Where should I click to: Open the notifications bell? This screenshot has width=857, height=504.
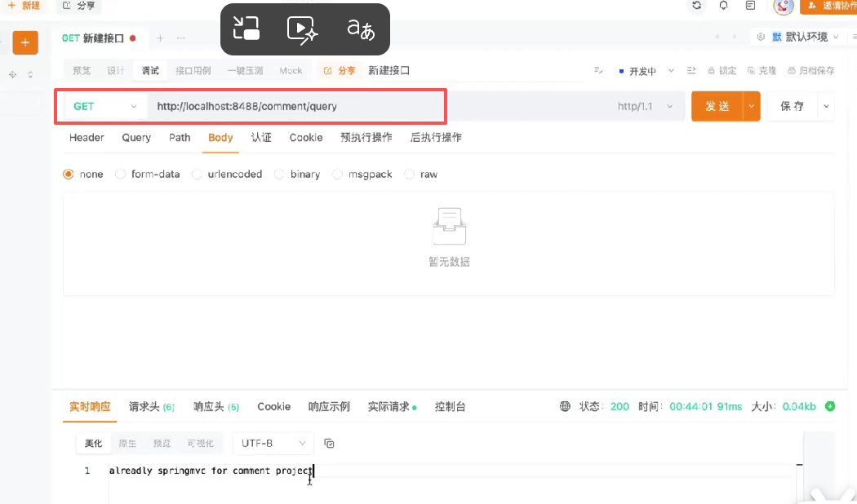(x=723, y=6)
